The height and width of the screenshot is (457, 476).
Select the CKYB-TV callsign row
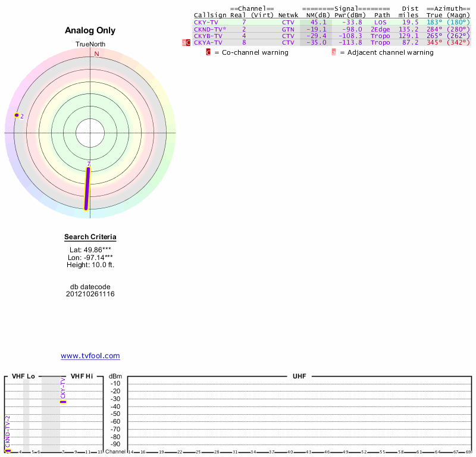(208, 36)
